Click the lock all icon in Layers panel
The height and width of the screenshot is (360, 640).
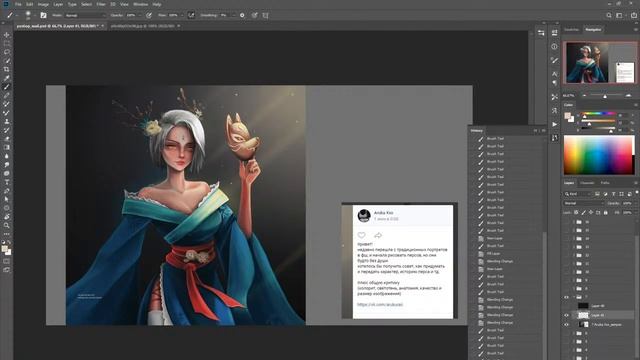pos(606,213)
